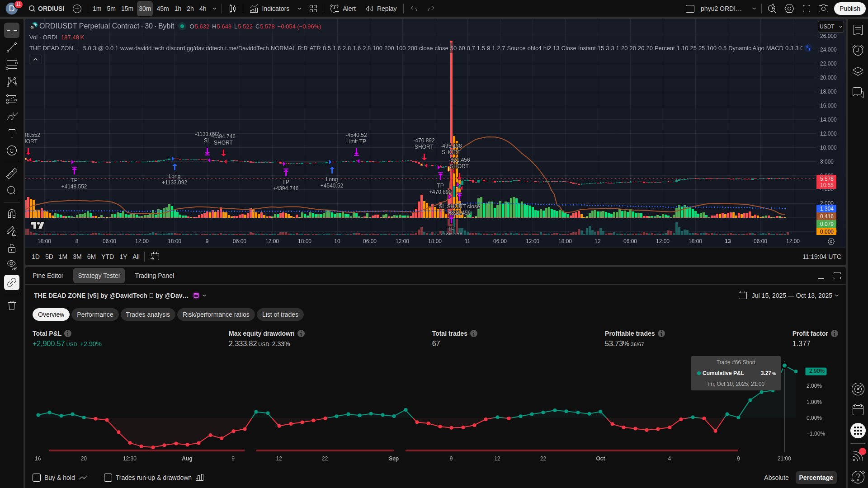Select the trend line drawing tool
This screenshot has width=868, height=488.
pos(12,48)
